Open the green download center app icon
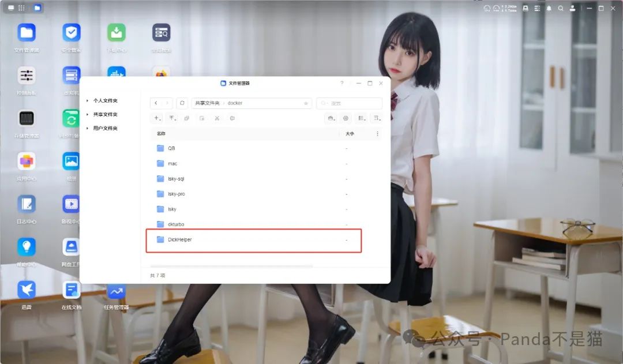 click(117, 32)
